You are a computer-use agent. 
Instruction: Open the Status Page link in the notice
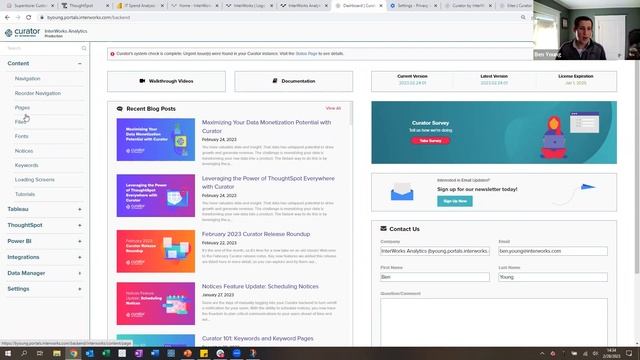tap(306, 54)
